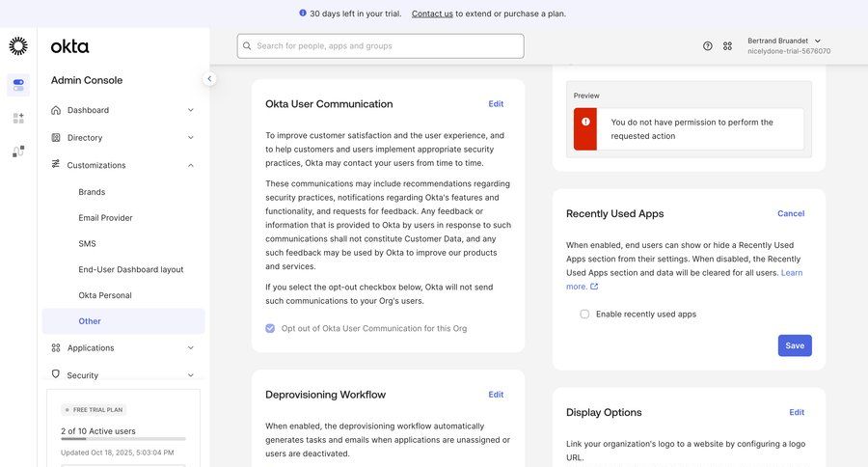The width and height of the screenshot is (868, 467).
Task: Click the Okta sunburst logo icon
Action: coord(18,46)
